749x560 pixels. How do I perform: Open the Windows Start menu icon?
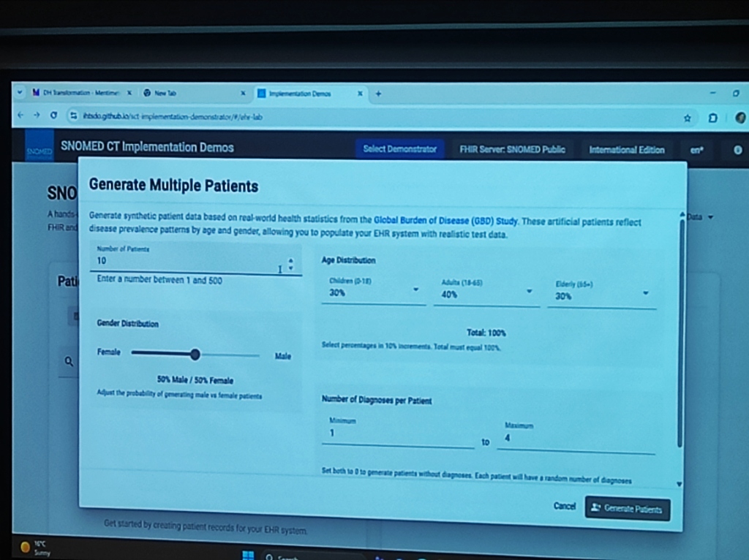(247, 554)
